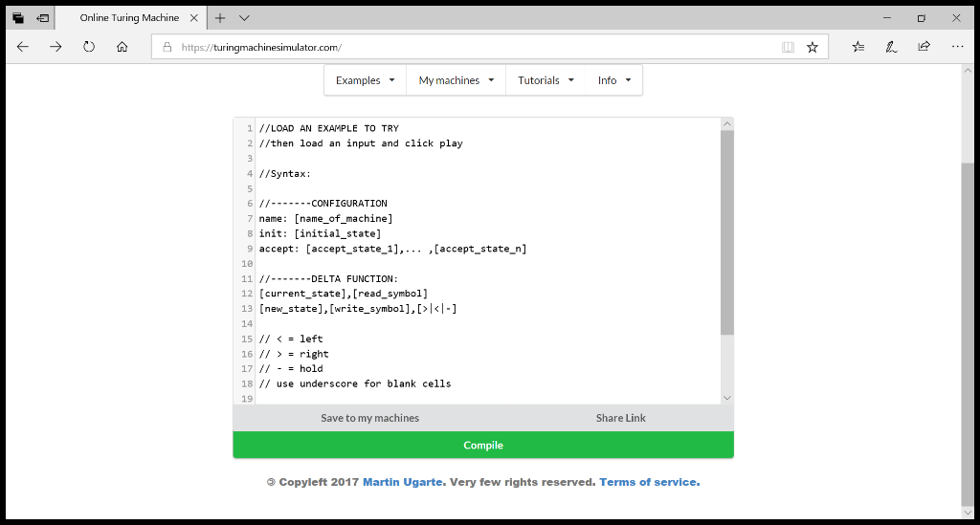Click the '//then load an input' comment line

[x=361, y=142]
